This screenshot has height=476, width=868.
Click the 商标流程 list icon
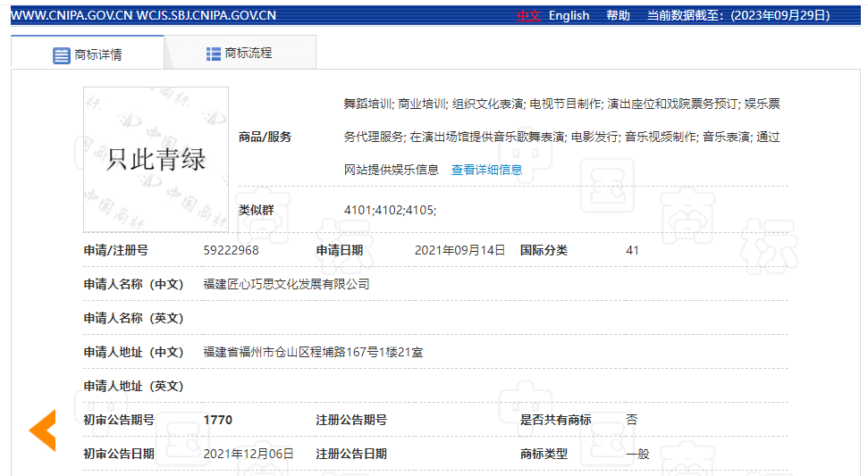pos(213,54)
